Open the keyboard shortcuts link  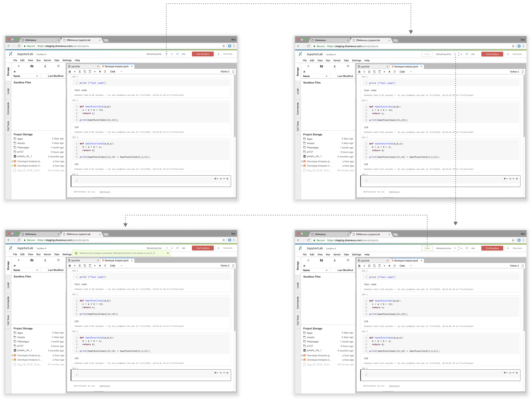point(105,192)
